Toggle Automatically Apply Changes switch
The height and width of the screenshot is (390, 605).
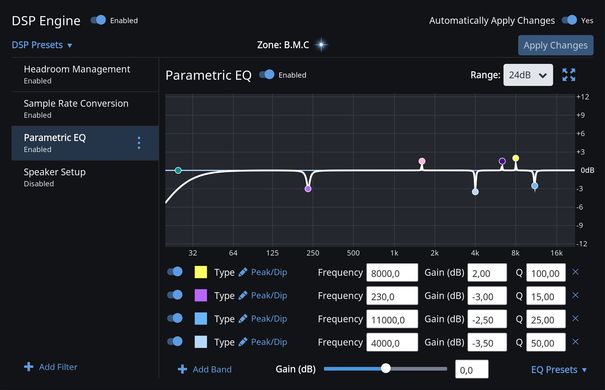(570, 20)
